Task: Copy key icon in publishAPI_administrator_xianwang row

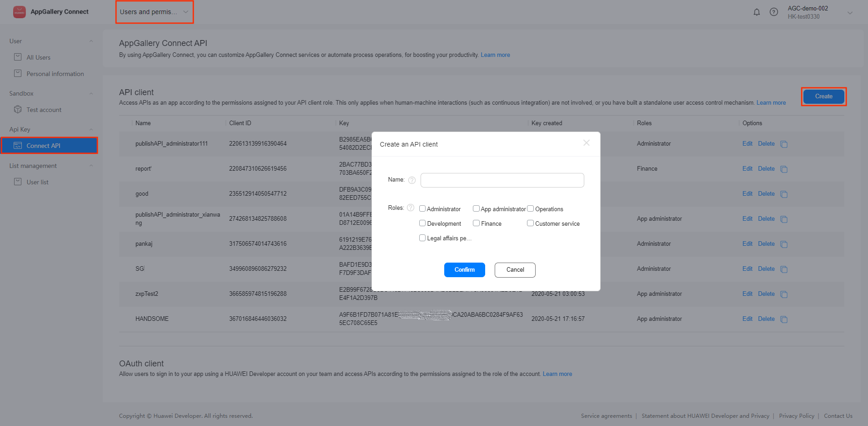Action: [784, 219]
